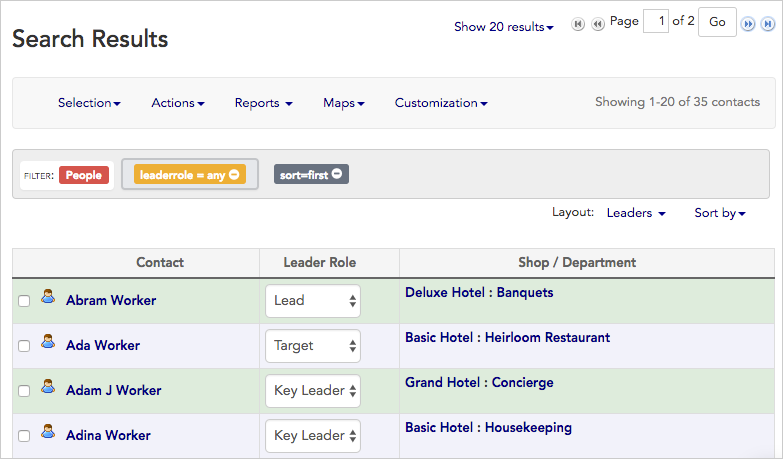Jump to last page arrow icon
The width and height of the screenshot is (783, 459).
(x=766, y=24)
